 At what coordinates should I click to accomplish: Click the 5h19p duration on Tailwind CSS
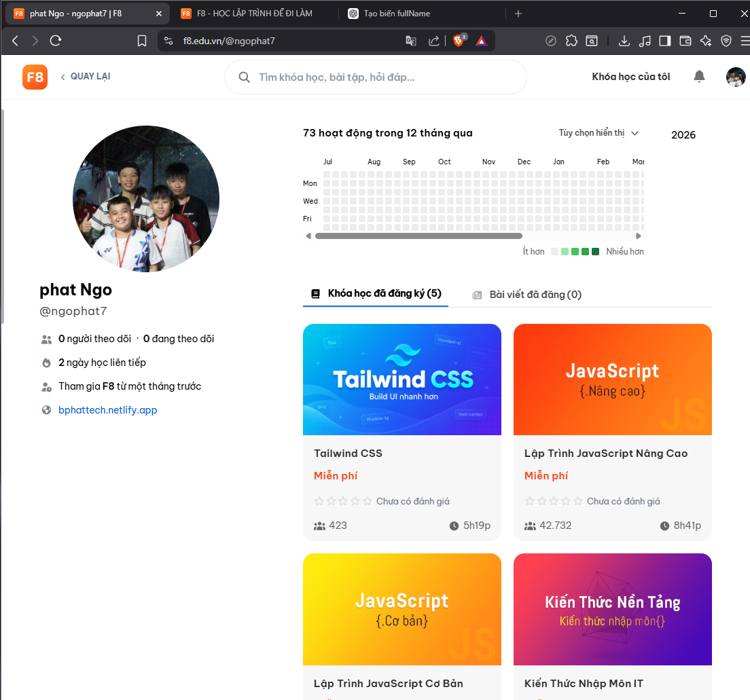(x=476, y=526)
